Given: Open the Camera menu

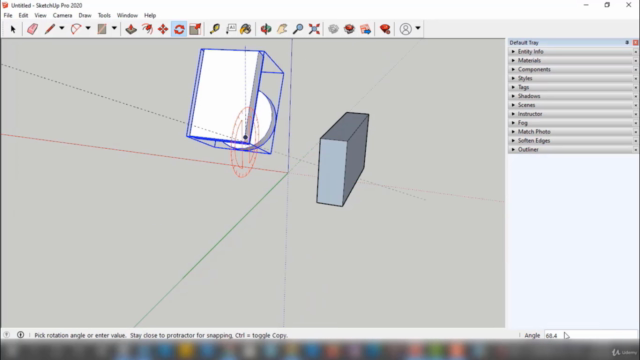Looking at the screenshot, I should [62, 16].
